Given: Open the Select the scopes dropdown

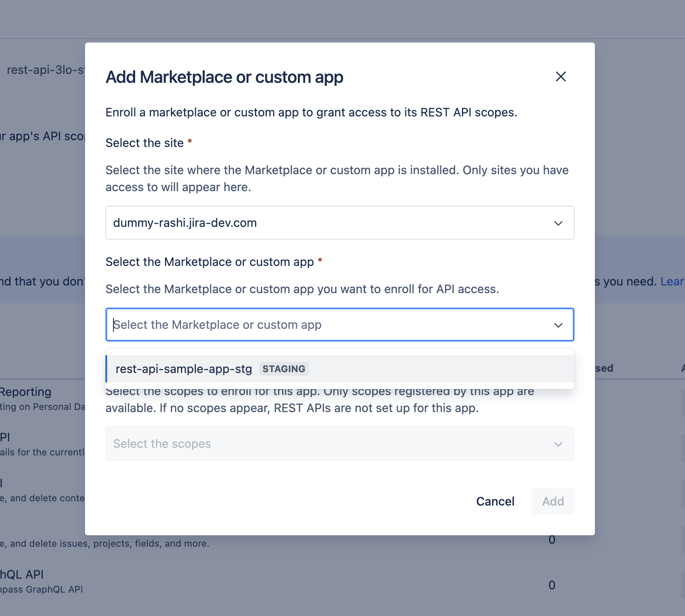Looking at the screenshot, I should 340,444.
